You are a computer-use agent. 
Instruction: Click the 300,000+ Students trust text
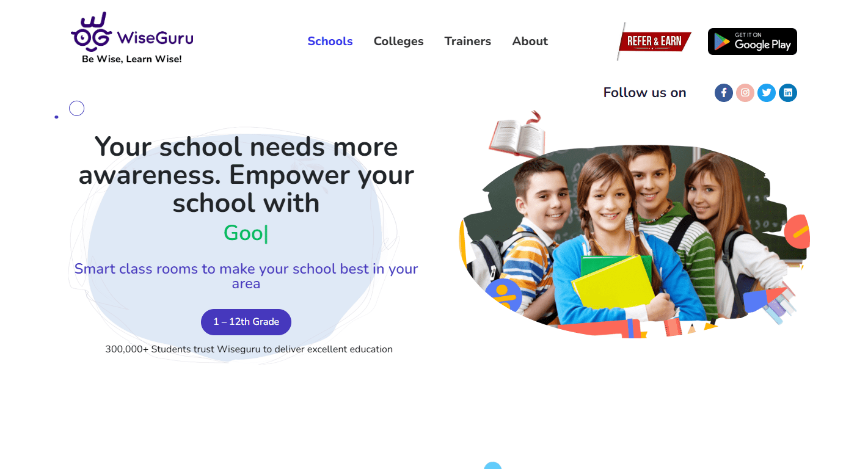tap(249, 349)
